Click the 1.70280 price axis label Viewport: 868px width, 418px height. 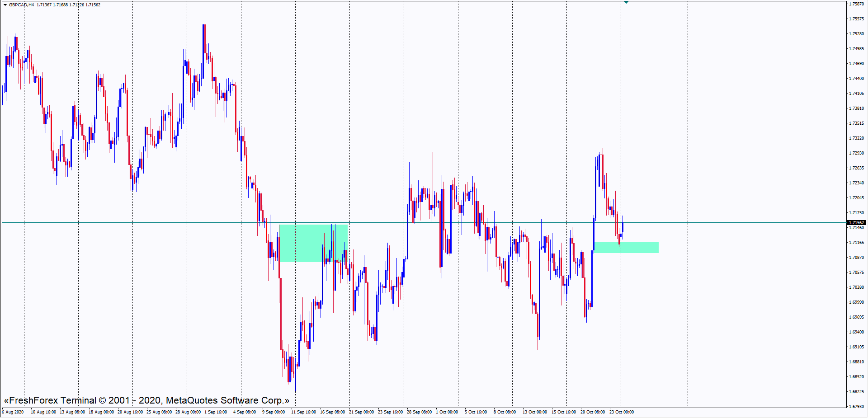856,287
